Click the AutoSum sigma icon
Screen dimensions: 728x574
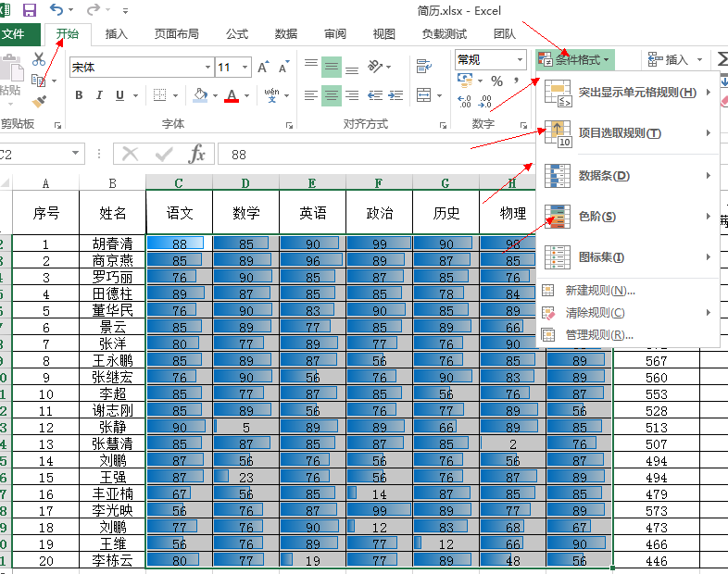(x=722, y=59)
